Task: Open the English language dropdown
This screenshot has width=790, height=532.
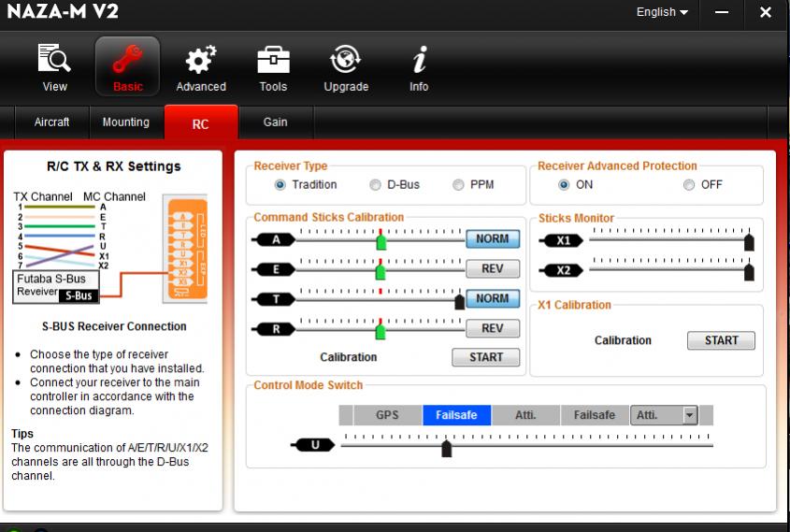Action: point(662,12)
